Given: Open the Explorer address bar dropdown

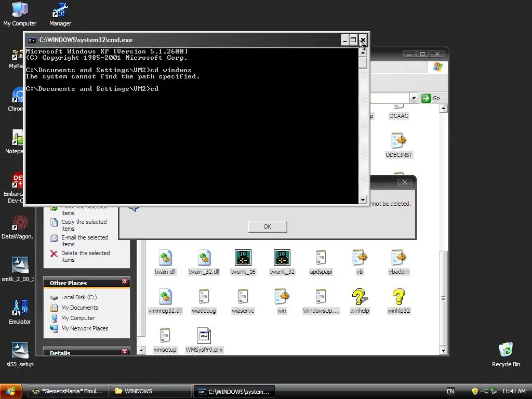Looking at the screenshot, I should click(x=414, y=98).
